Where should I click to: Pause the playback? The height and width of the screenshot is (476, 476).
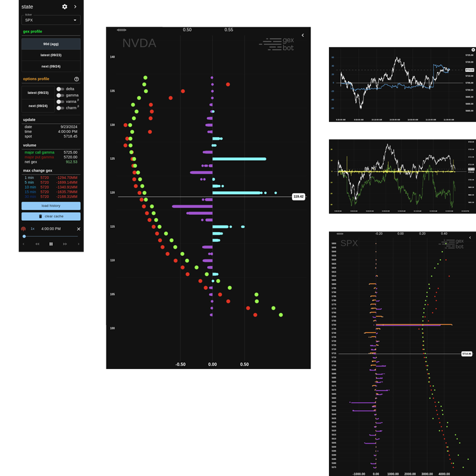pos(51,244)
